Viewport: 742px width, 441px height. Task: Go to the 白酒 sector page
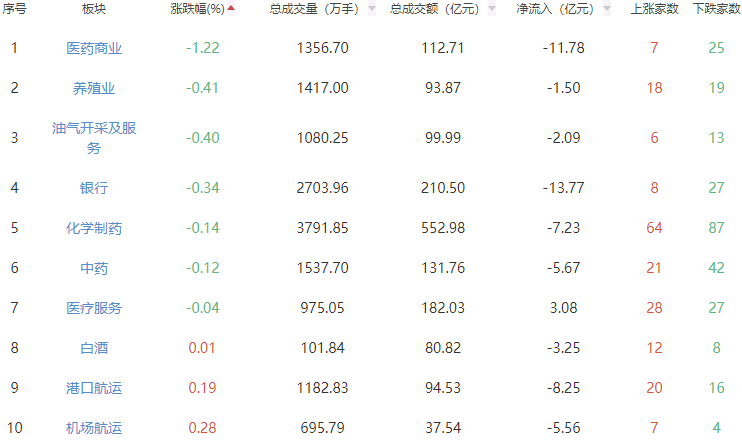(x=94, y=348)
